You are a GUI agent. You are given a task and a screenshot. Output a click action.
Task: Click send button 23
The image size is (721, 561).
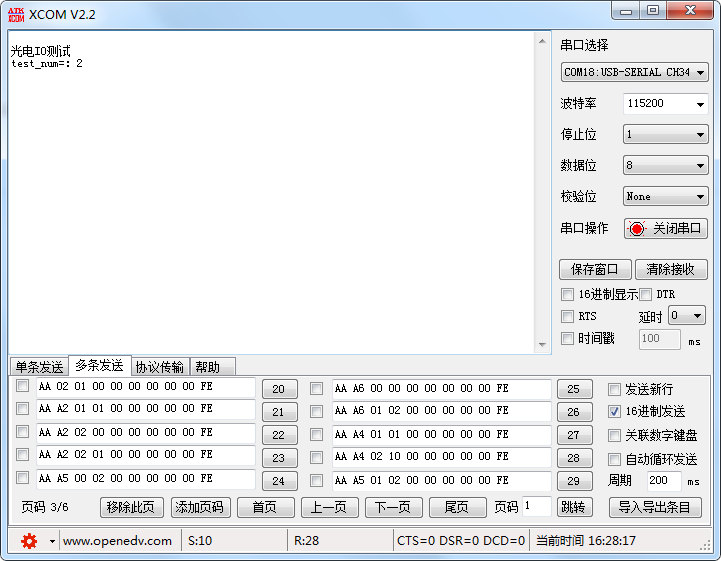click(x=280, y=458)
